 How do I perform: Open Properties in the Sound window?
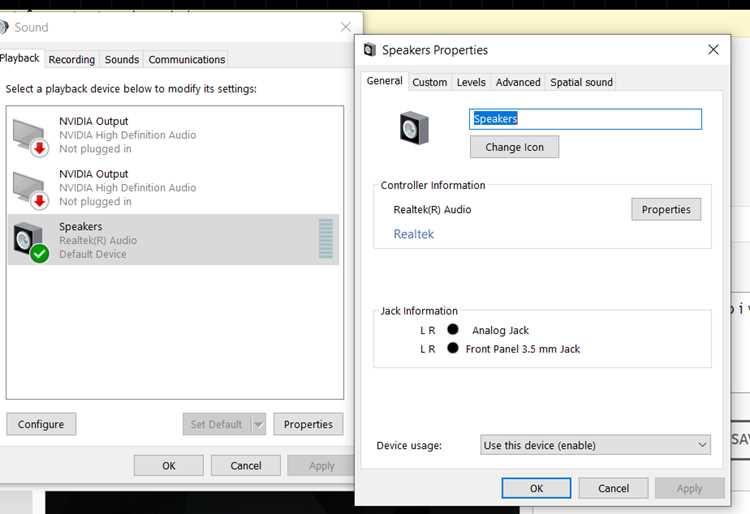(308, 424)
